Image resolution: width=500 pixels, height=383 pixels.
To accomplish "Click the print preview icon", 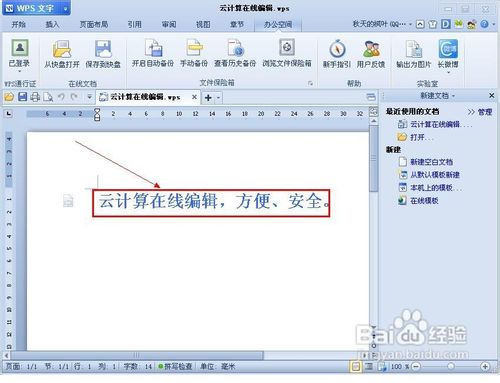I will (48, 97).
